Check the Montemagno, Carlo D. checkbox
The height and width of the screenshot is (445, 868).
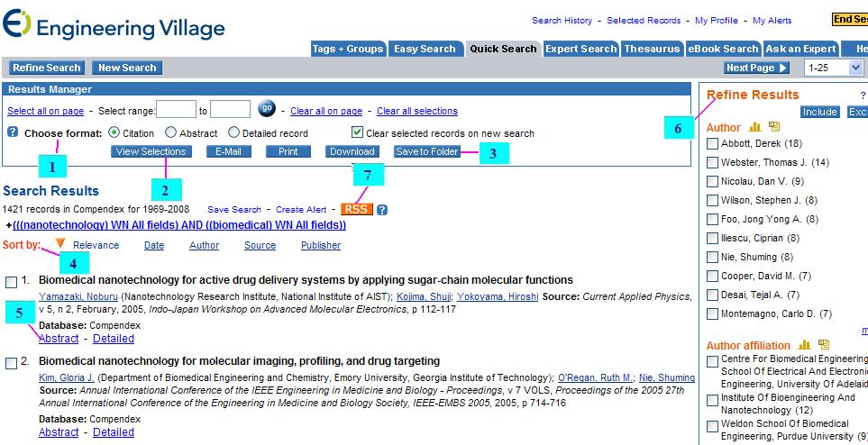(712, 314)
